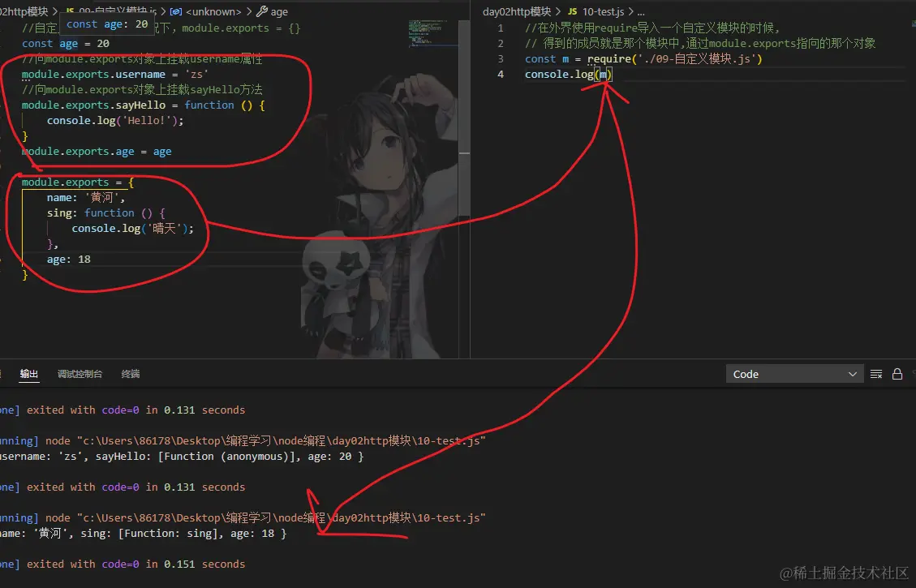Switch to the 终端 panel tab

[131, 374]
